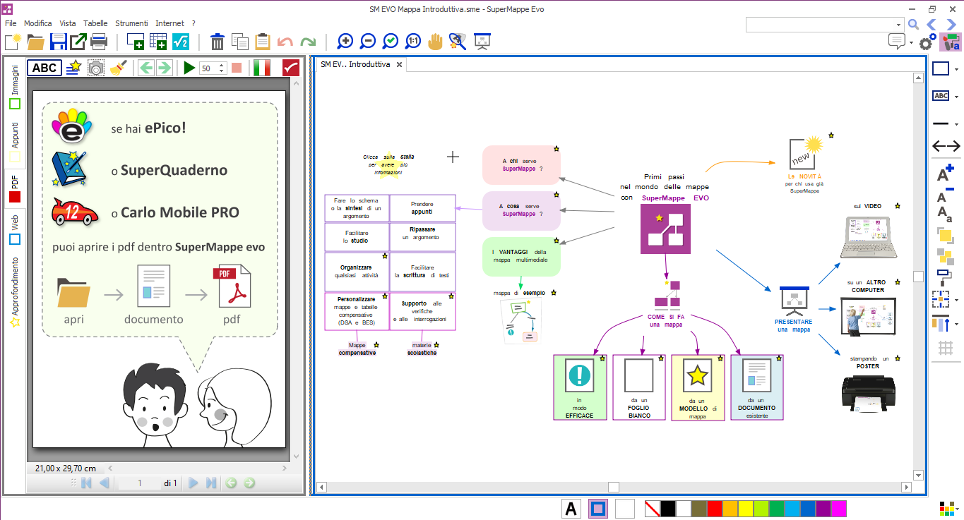Start presentation mode with screen icon
Image resolution: width=964 pixels, height=520 pixels.
click(x=483, y=42)
